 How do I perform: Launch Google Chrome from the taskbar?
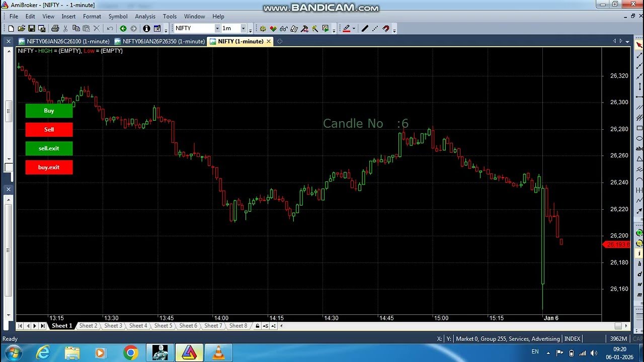[x=131, y=352]
